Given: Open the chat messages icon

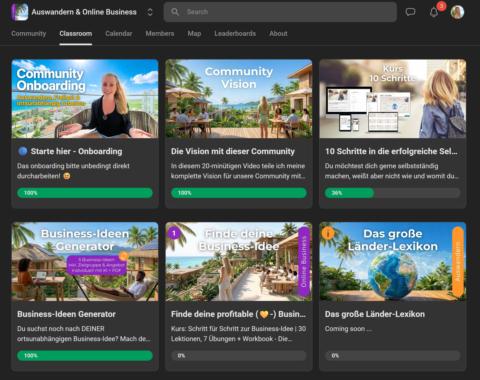Looking at the screenshot, I should tap(410, 12).
